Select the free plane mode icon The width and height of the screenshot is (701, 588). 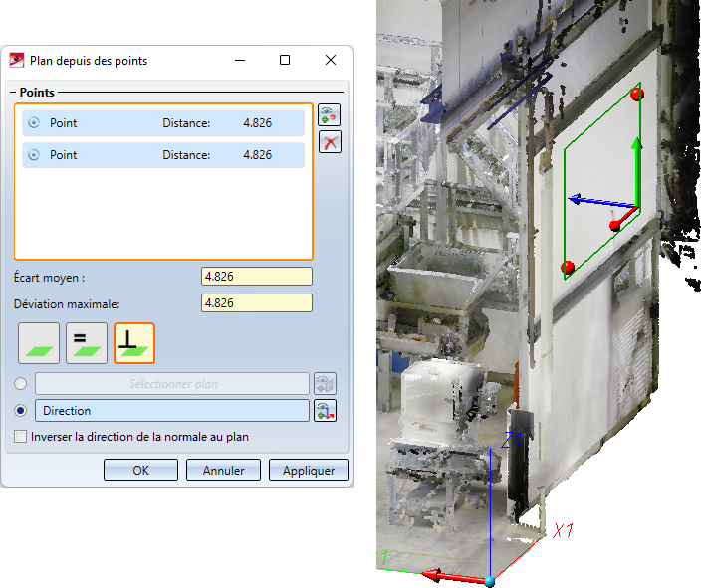coord(39,342)
